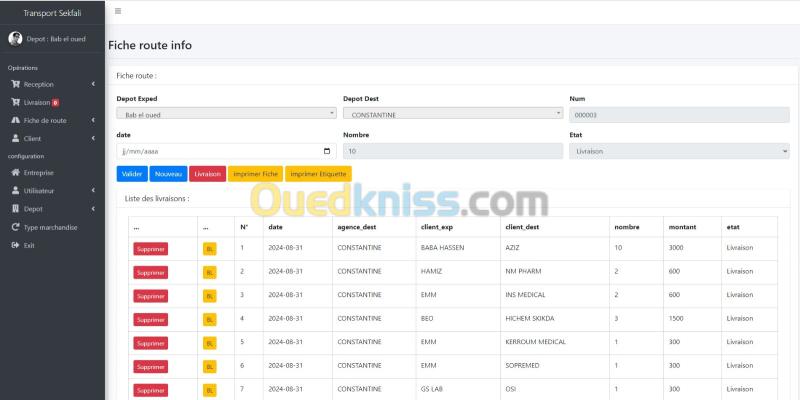Click the blue Valider button
800x400 pixels.
click(132, 174)
